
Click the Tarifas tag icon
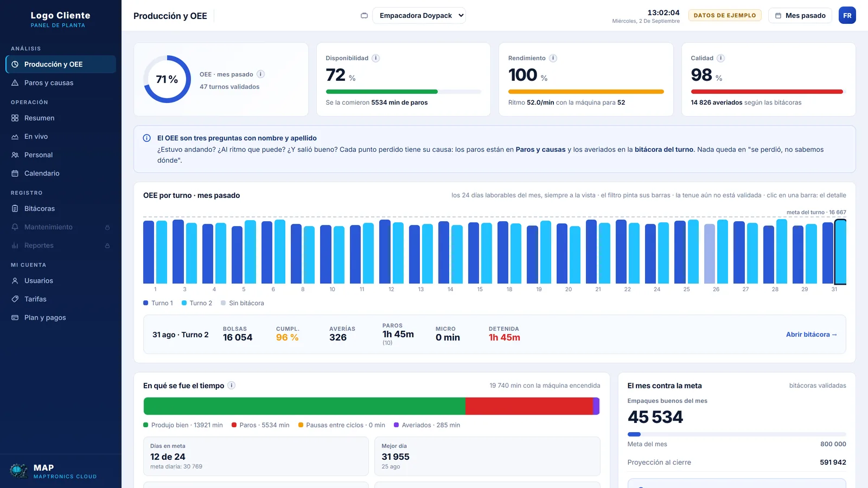tap(15, 299)
